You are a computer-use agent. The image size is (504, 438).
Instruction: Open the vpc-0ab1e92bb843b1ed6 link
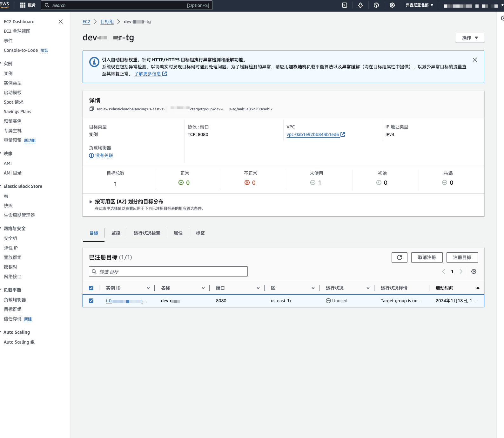[x=312, y=134]
